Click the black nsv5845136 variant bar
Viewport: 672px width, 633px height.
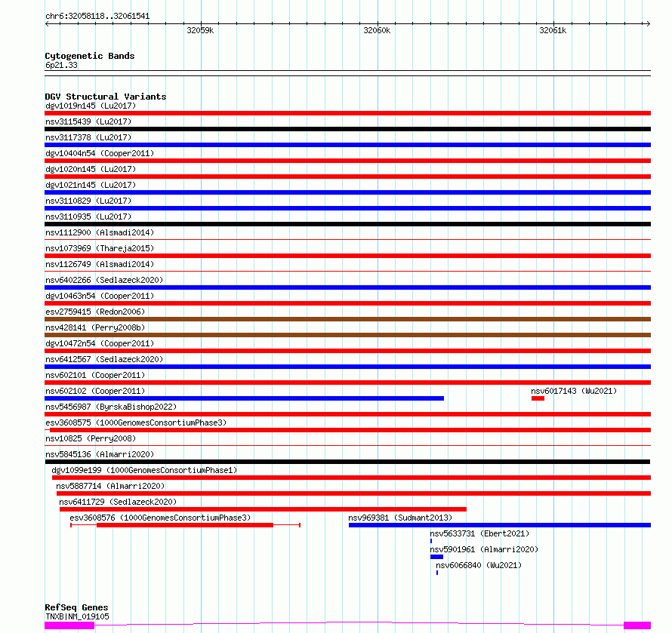(x=347, y=462)
